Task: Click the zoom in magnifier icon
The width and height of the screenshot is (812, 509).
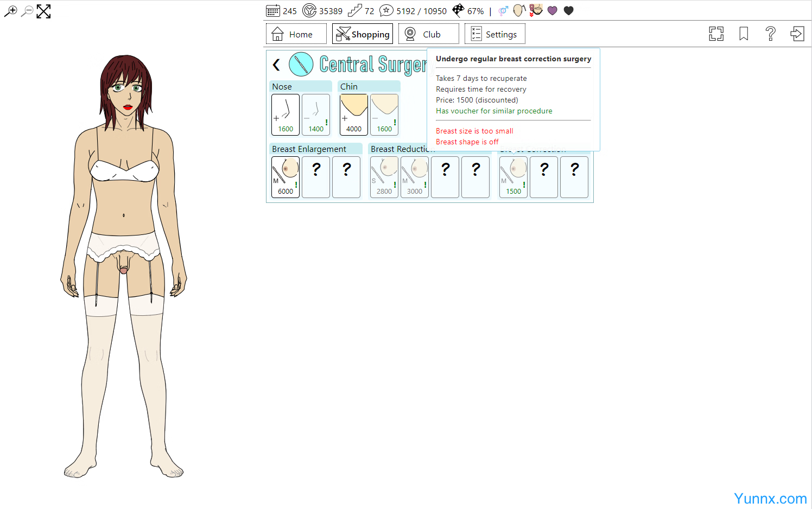Action: point(10,11)
